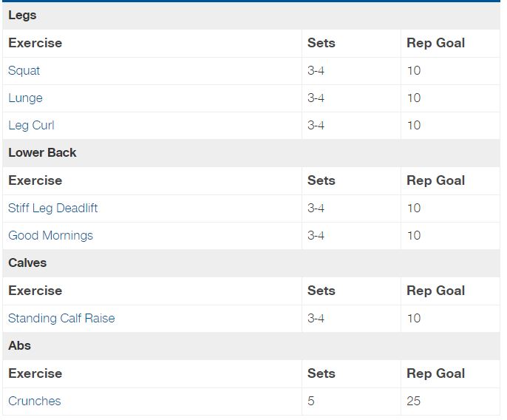Open the Squat exercise link
The image size is (507, 420).
(x=24, y=71)
